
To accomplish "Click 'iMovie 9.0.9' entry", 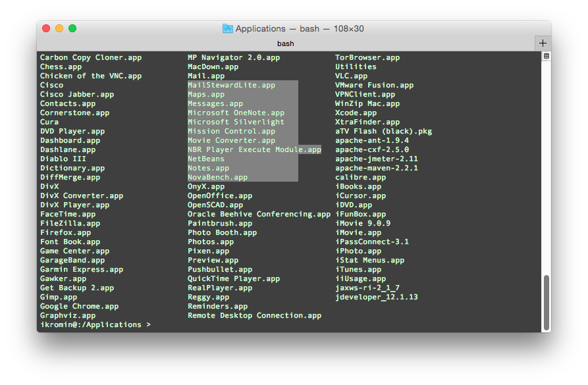I will coord(363,223).
